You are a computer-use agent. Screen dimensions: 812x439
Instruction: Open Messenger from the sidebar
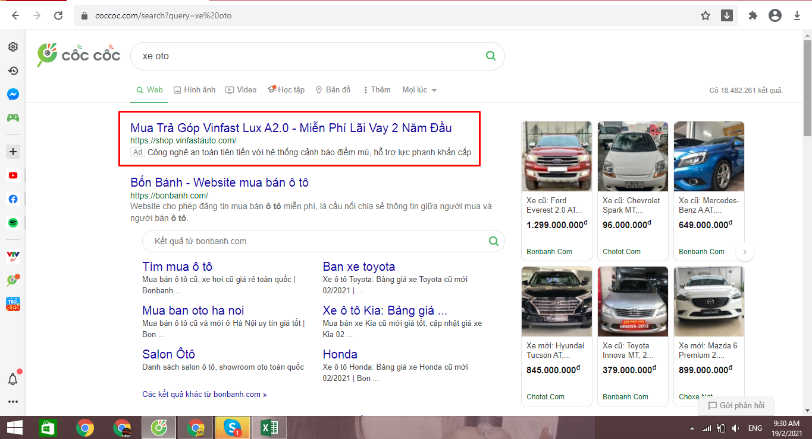click(13, 94)
